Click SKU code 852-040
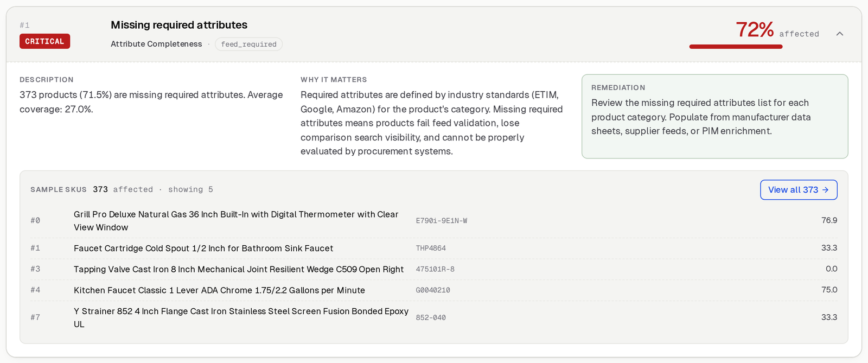The width and height of the screenshot is (868, 363). coord(431,317)
